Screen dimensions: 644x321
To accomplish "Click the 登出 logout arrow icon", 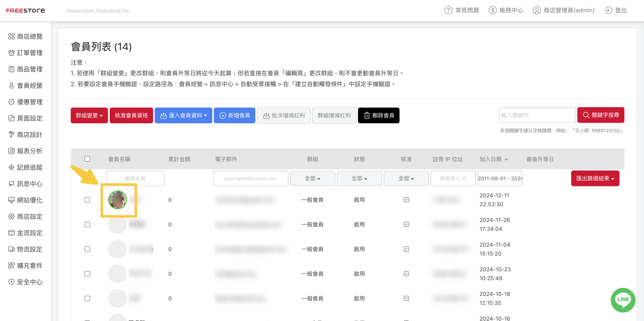I will 608,10.
